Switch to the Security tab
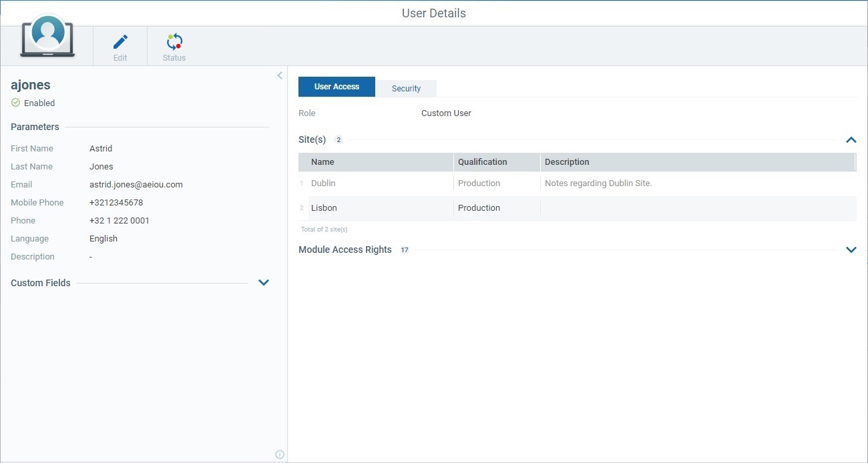This screenshot has width=868, height=463. pyautogui.click(x=406, y=88)
